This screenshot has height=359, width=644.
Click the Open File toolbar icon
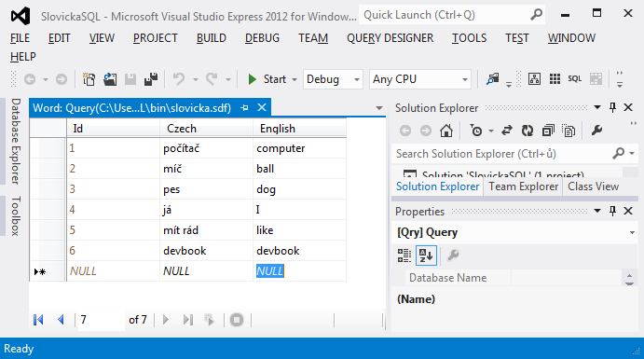(110, 79)
